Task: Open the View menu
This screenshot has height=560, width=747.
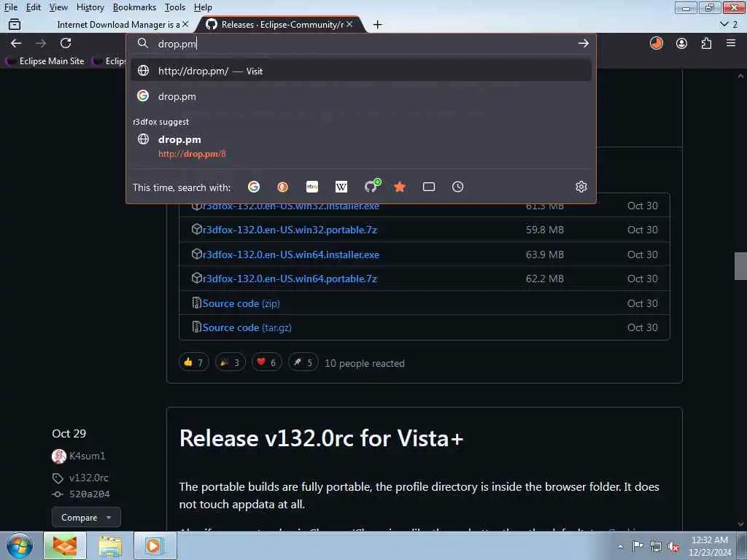Action: coord(58,7)
